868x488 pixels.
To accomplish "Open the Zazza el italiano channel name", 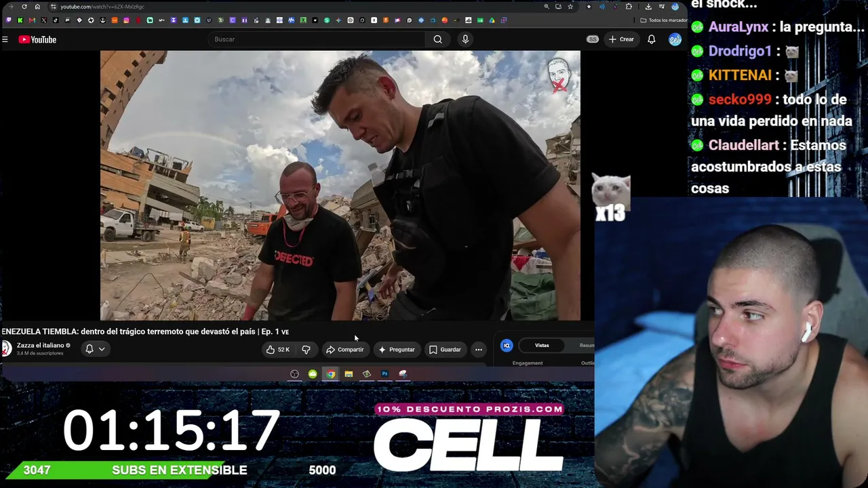I will click(x=40, y=345).
